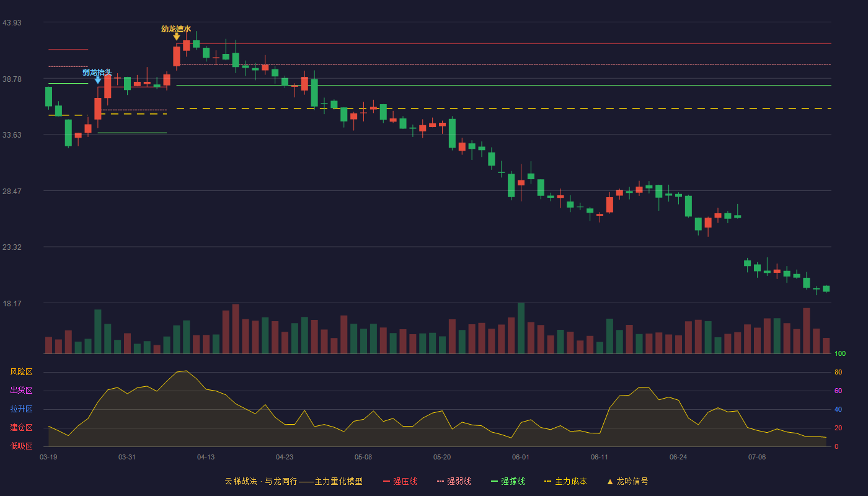Viewport: 868px width, 496px height.
Task: Click the yellow 幼龙遇水 arrow marker
Action: coord(177,37)
